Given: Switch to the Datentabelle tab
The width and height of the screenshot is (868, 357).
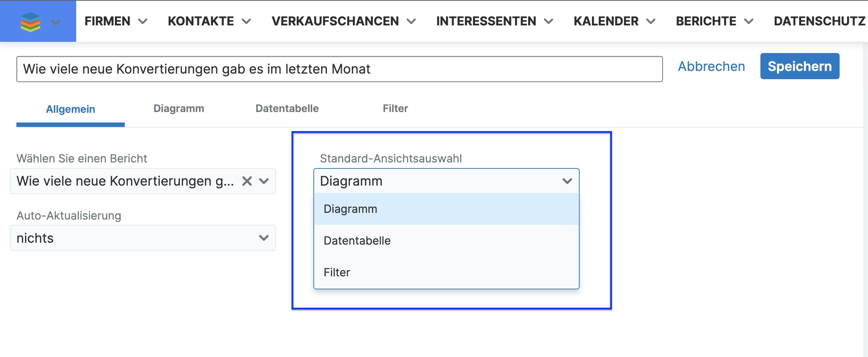Looking at the screenshot, I should 287,109.
